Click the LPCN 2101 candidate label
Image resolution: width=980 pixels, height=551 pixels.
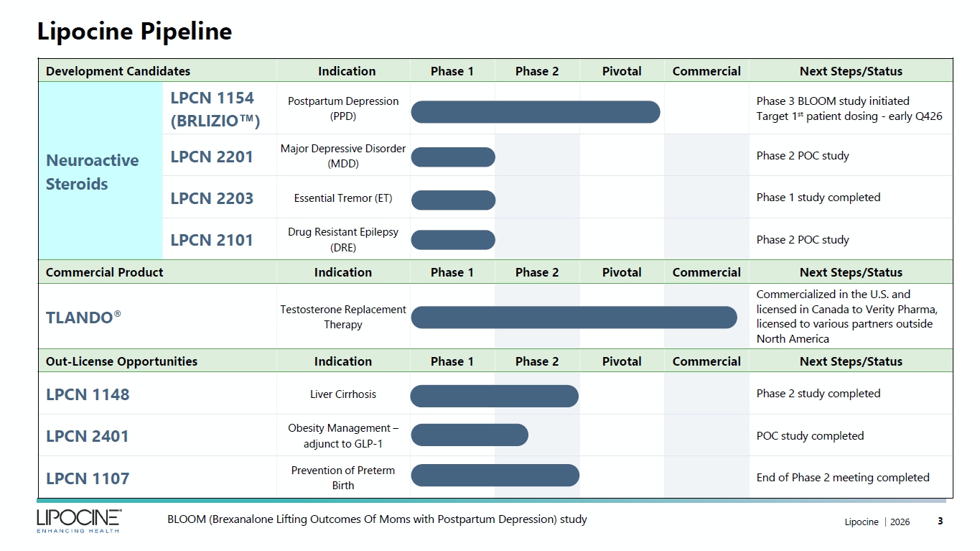[212, 241]
